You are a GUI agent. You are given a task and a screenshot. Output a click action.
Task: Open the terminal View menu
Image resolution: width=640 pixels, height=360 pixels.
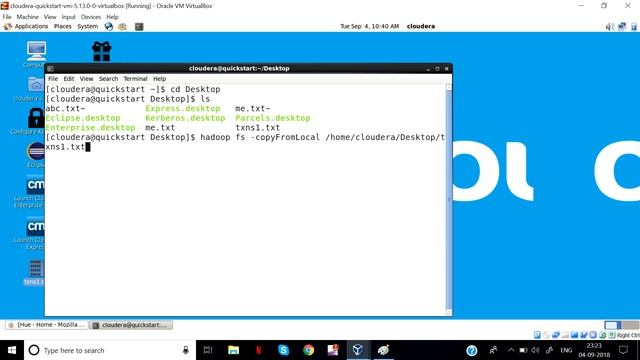[86, 79]
